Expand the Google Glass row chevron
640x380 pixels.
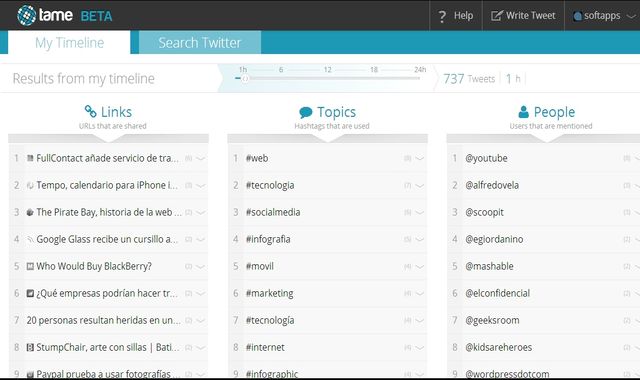coord(200,240)
